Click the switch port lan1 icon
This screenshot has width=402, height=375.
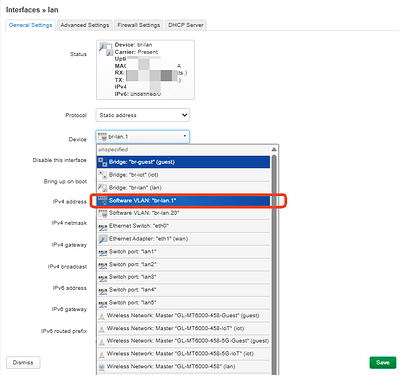tap(103, 252)
